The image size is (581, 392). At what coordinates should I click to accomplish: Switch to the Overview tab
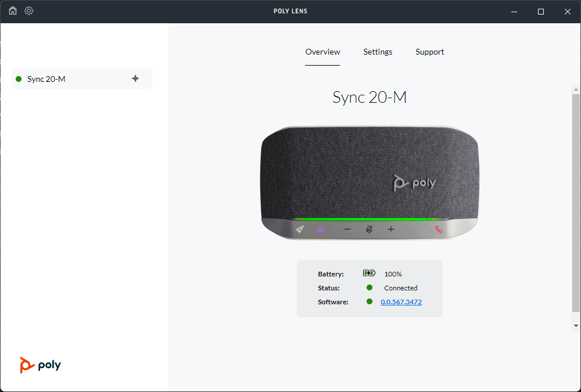tap(322, 52)
